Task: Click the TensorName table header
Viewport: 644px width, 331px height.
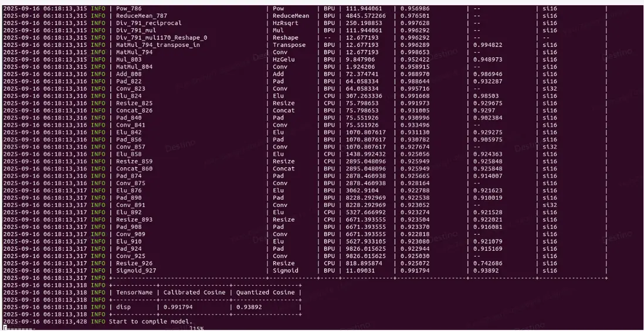Action: point(134,292)
